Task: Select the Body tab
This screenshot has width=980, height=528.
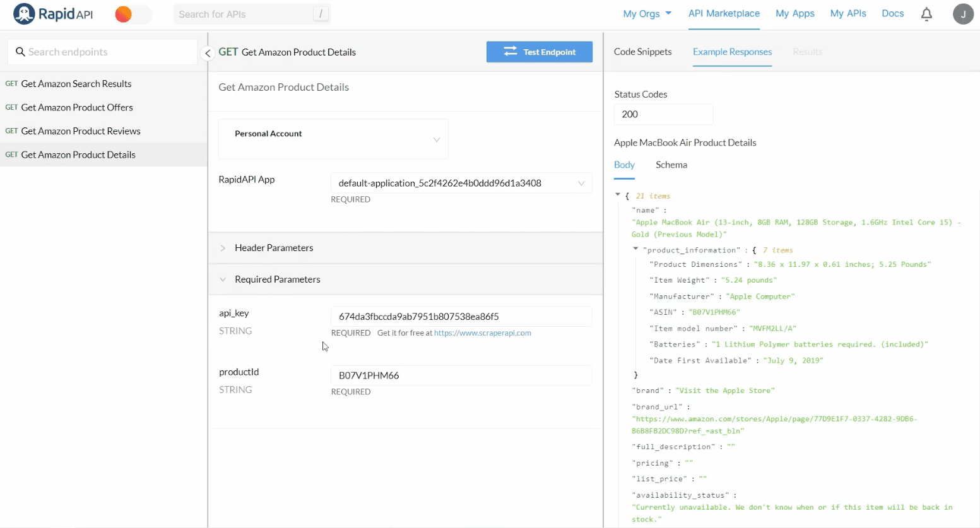Action: (624, 165)
